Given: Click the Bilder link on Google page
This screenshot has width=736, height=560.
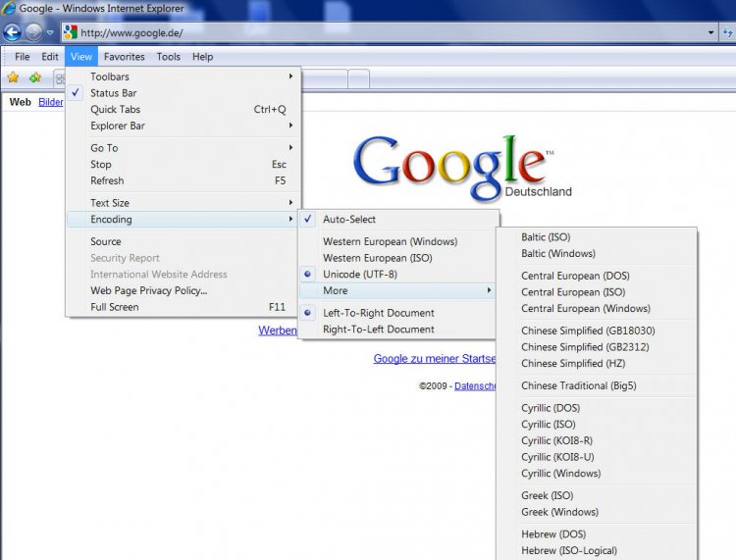Looking at the screenshot, I should tap(51, 102).
